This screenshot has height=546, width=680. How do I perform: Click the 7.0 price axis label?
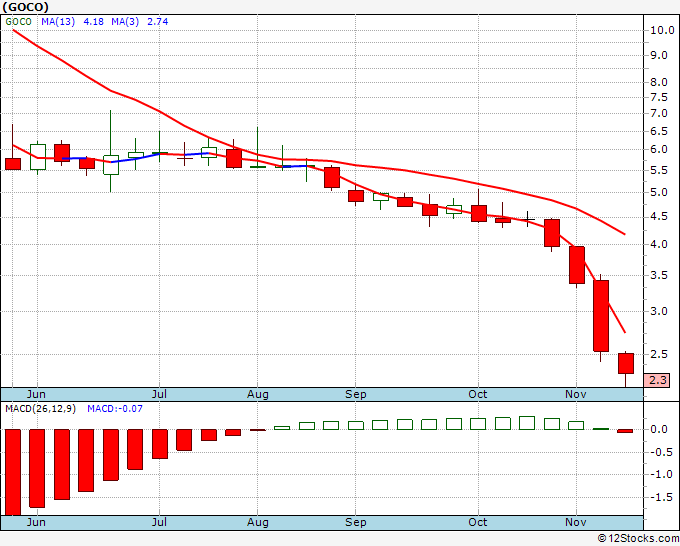point(658,114)
